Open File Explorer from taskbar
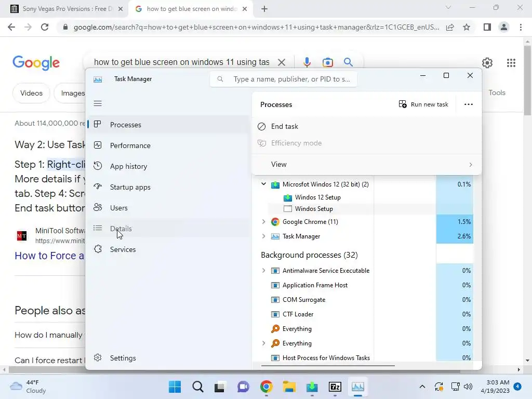The image size is (532, 399). tap(289, 387)
